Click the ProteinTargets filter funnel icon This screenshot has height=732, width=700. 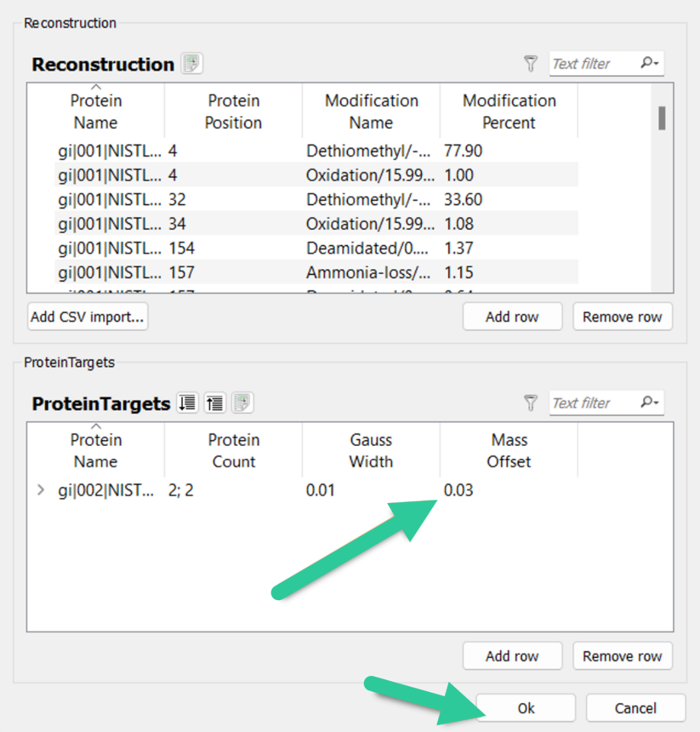[531, 403]
